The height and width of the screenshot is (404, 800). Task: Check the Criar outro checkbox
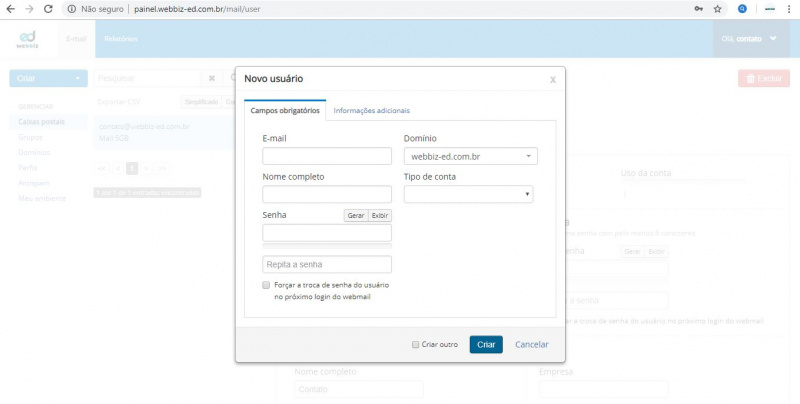pos(416,345)
